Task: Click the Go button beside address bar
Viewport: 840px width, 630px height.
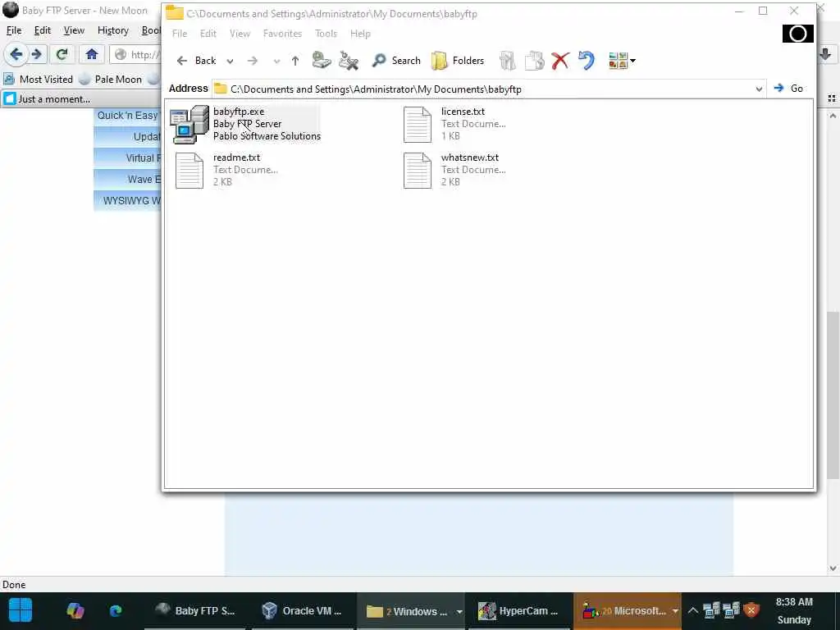Action: [788, 89]
